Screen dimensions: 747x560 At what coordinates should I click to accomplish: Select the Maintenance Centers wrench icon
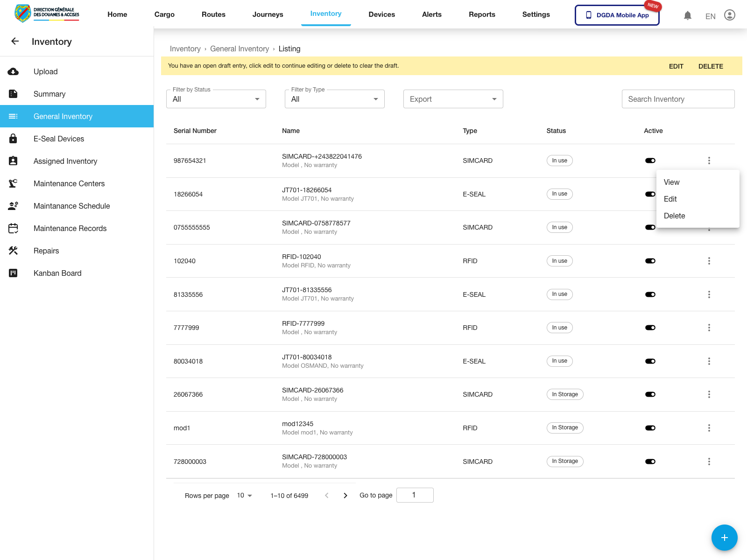pyautogui.click(x=13, y=183)
